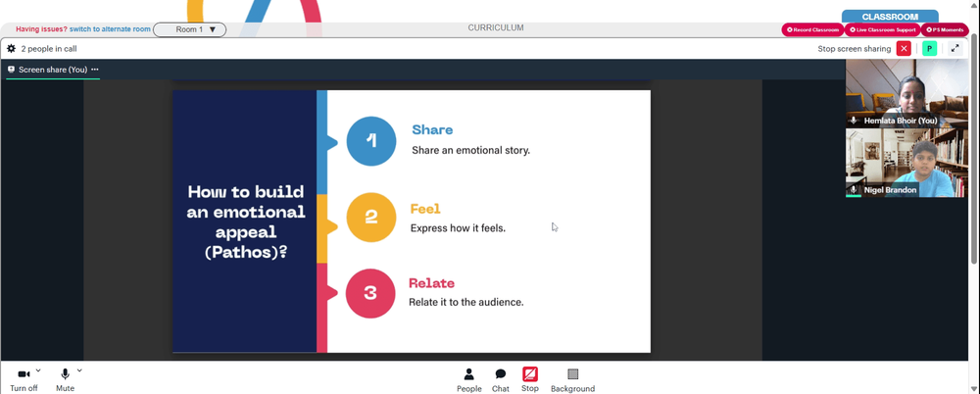Select the CLASSROOM tab

coord(890,17)
